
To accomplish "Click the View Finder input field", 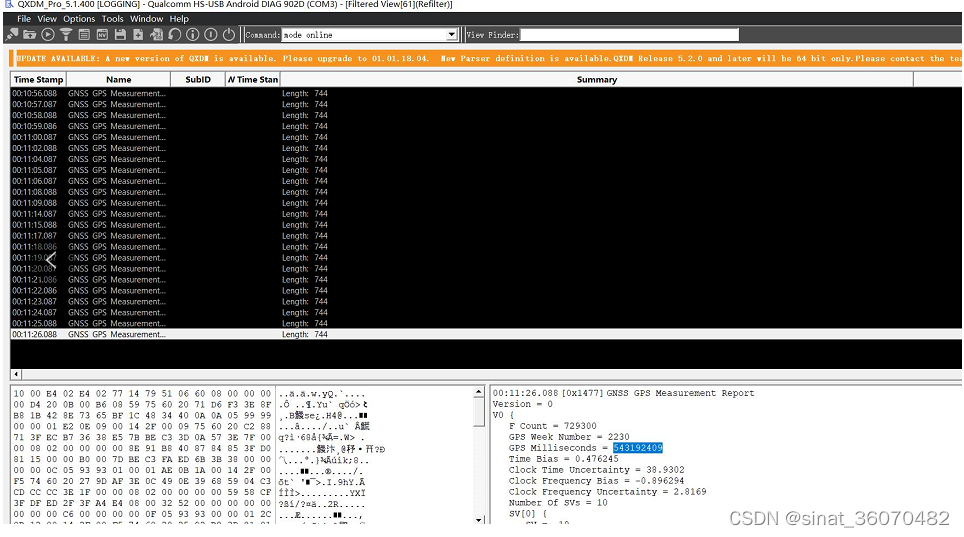I will pyautogui.click(x=630, y=35).
